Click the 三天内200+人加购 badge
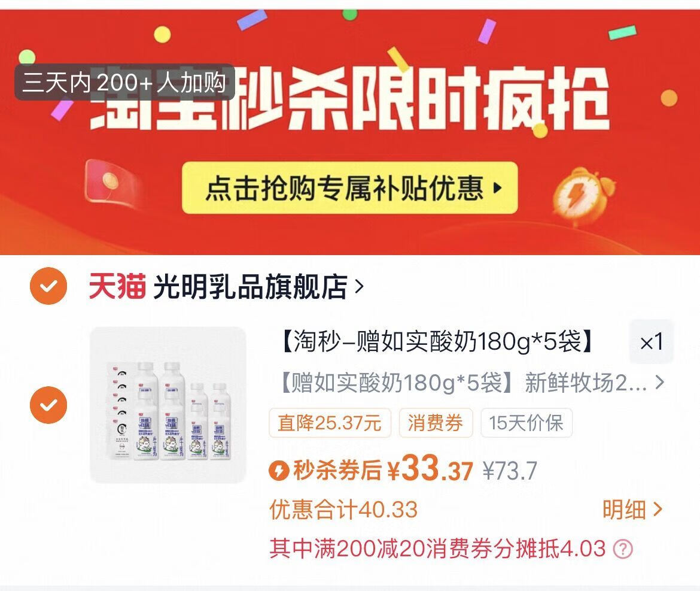700x591 pixels. (x=124, y=82)
